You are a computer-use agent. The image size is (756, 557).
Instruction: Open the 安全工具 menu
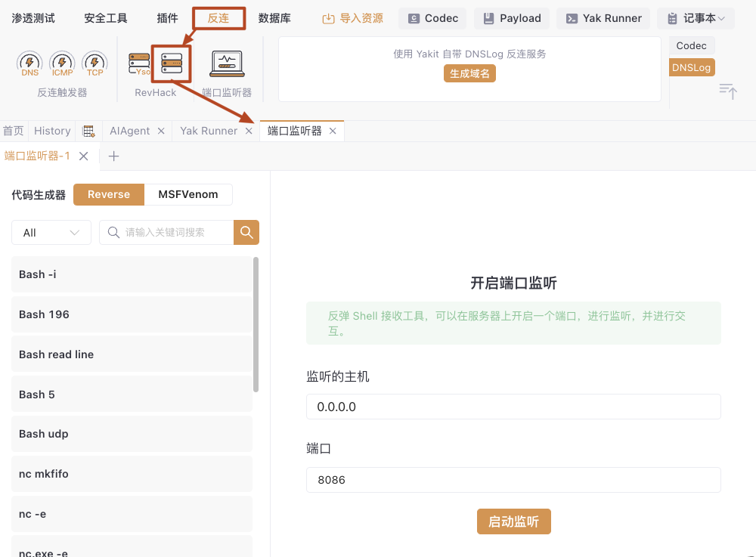tap(106, 18)
